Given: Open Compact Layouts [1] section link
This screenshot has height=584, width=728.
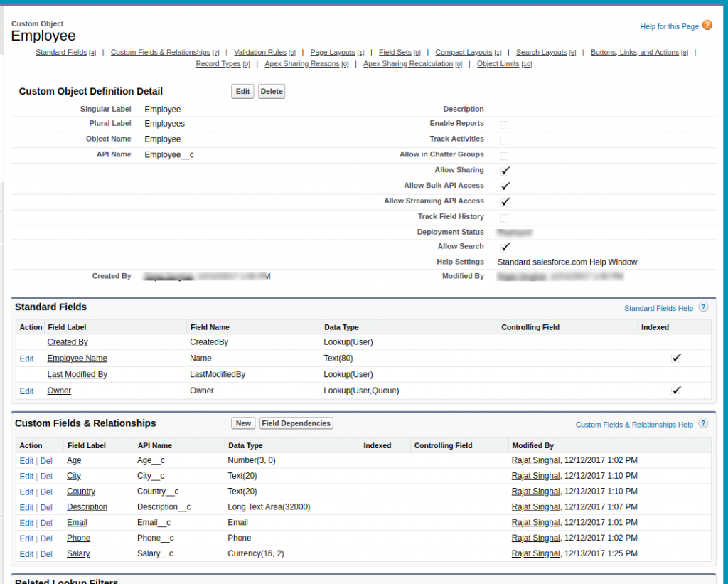Looking at the screenshot, I should 468,53.
